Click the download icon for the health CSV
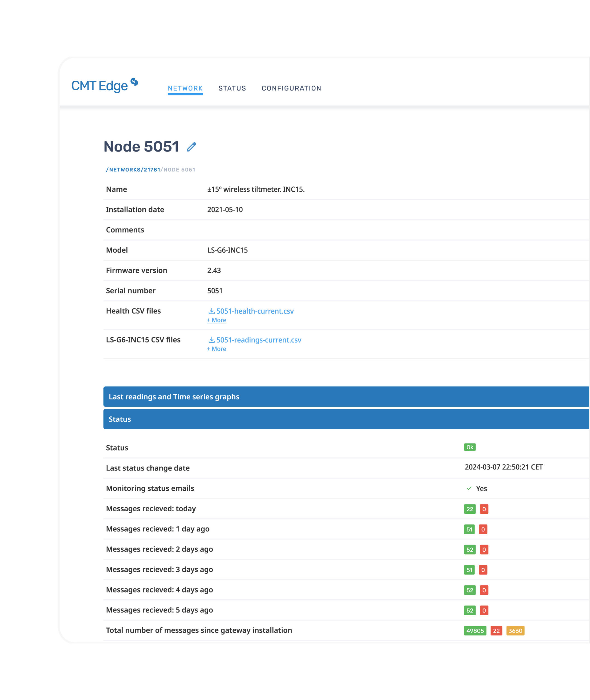 (211, 311)
